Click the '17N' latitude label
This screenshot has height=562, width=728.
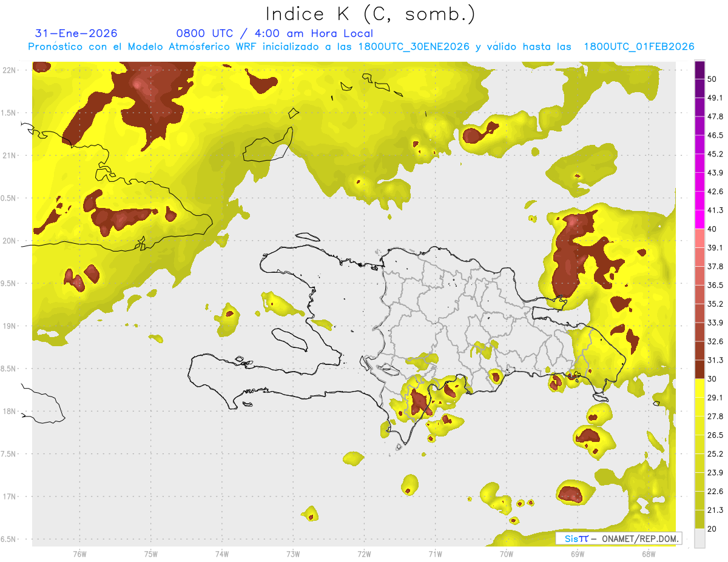coord(10,497)
